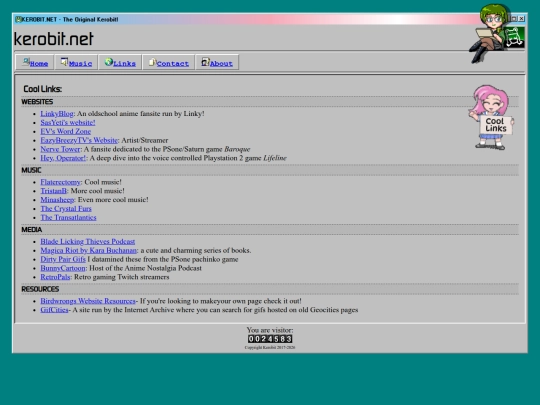Click the WEBSITES section heading
This screenshot has height=405, width=540.
37,102
